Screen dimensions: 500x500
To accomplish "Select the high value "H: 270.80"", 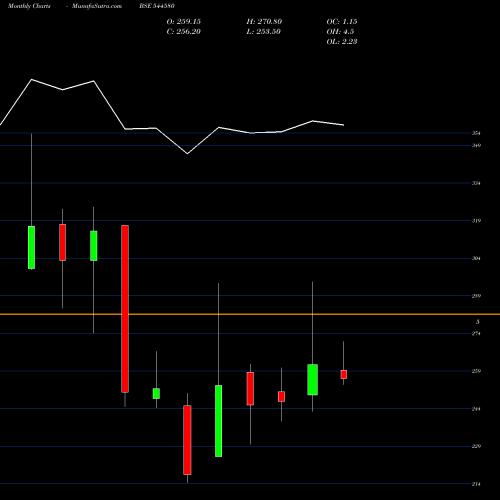I will (264, 22).
